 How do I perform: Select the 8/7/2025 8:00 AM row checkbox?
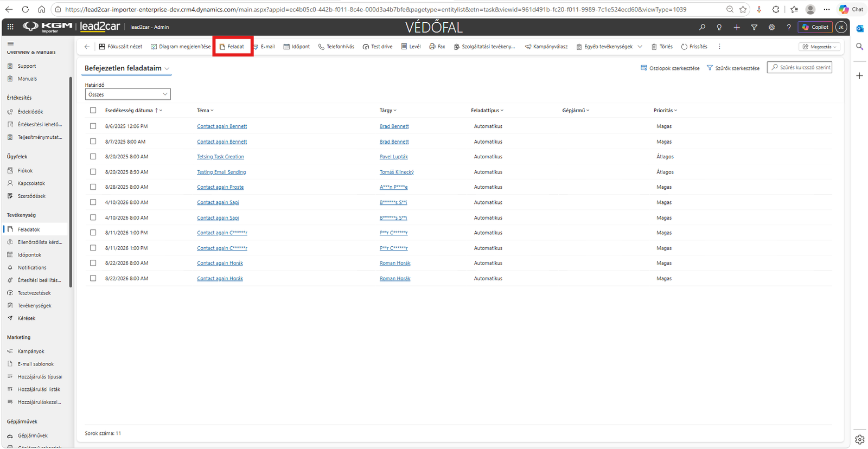click(93, 141)
